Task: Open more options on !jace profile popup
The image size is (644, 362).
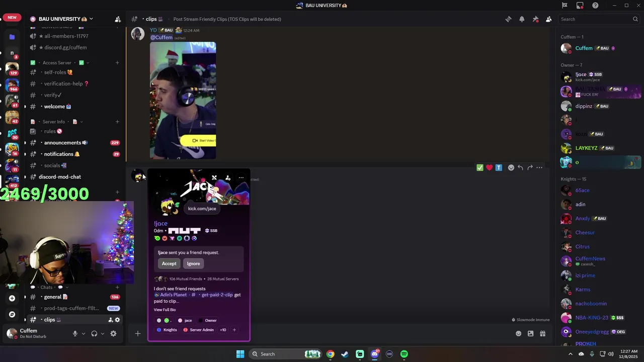Action: pyautogui.click(x=241, y=178)
